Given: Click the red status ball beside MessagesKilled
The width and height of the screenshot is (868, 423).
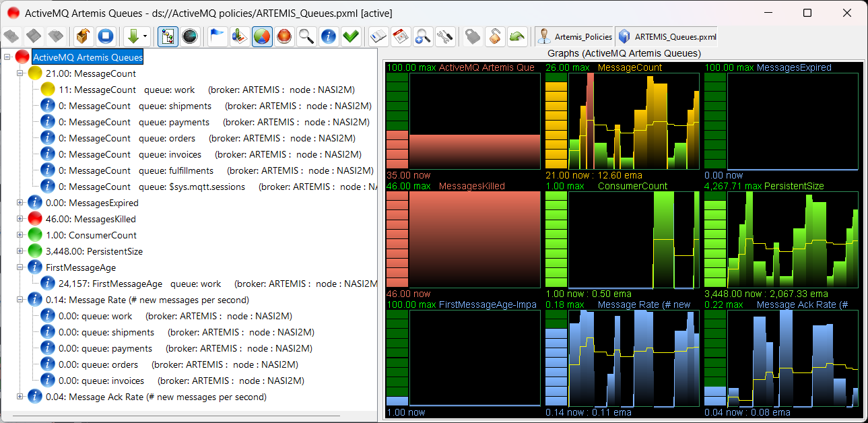Looking at the screenshot, I should (x=35, y=219).
